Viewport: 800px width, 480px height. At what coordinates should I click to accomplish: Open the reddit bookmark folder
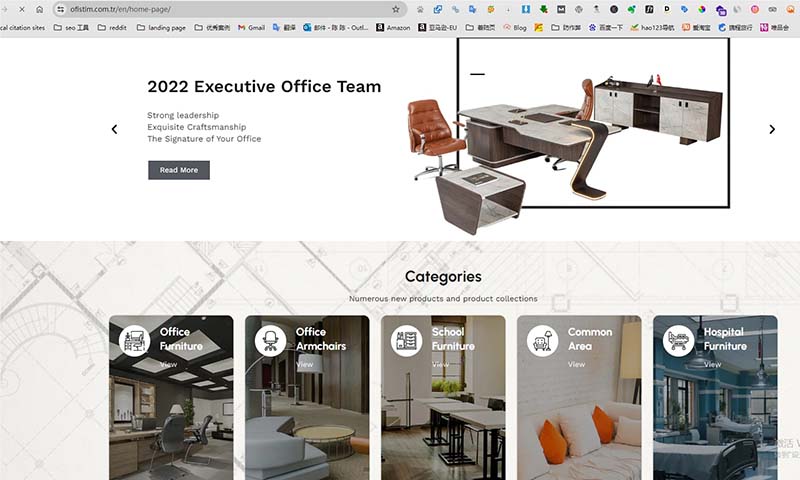[112, 28]
